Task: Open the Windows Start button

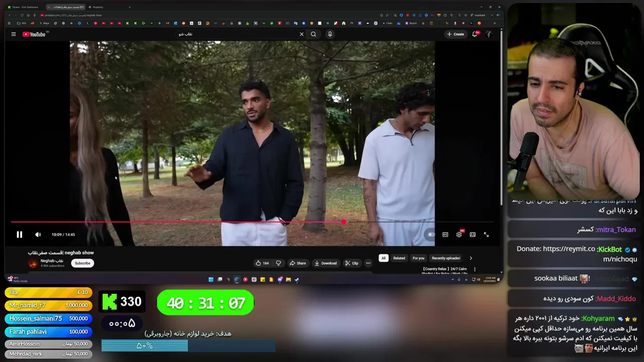Action: tap(211, 280)
